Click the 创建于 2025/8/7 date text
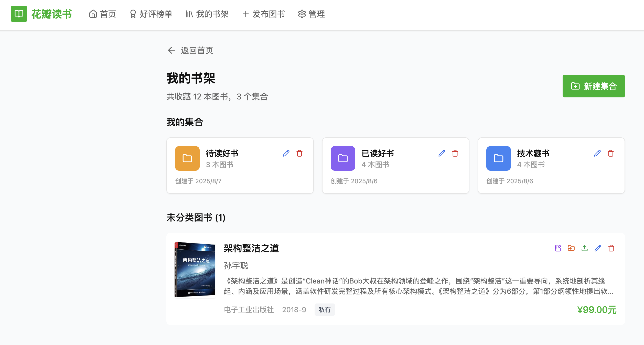The height and width of the screenshot is (345, 644). tap(198, 181)
